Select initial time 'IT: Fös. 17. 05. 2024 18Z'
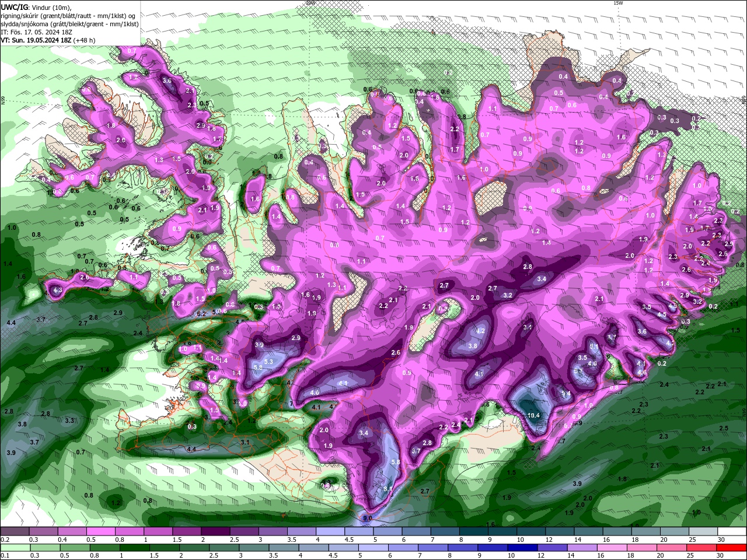 (x=36, y=32)
